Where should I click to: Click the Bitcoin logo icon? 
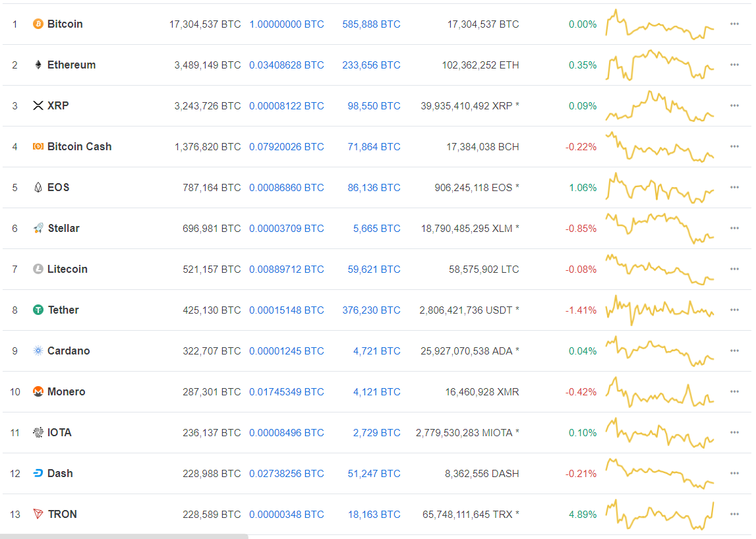click(38, 24)
